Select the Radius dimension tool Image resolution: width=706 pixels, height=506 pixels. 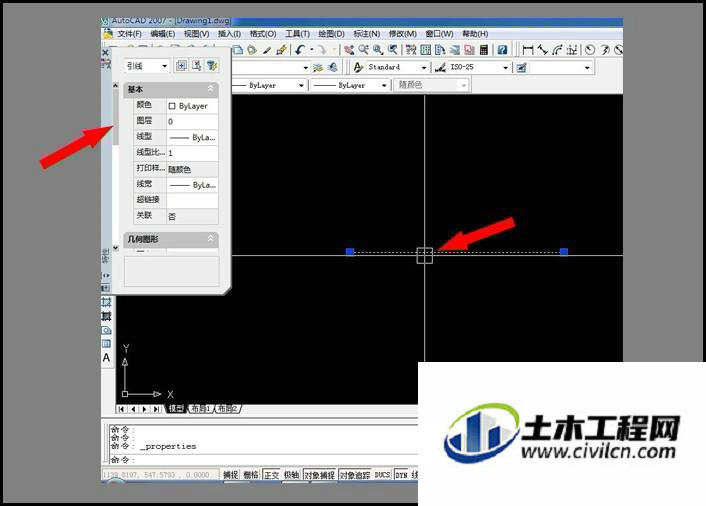[590, 50]
